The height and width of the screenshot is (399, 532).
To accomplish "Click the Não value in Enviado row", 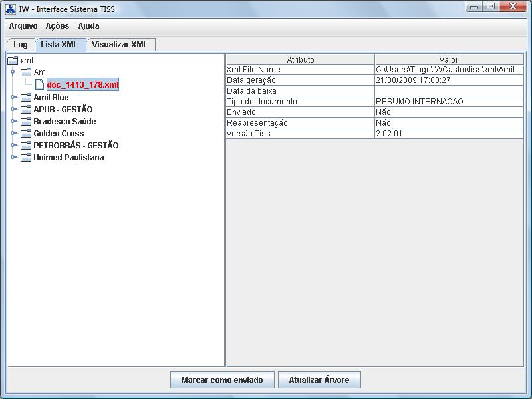I will 449,112.
